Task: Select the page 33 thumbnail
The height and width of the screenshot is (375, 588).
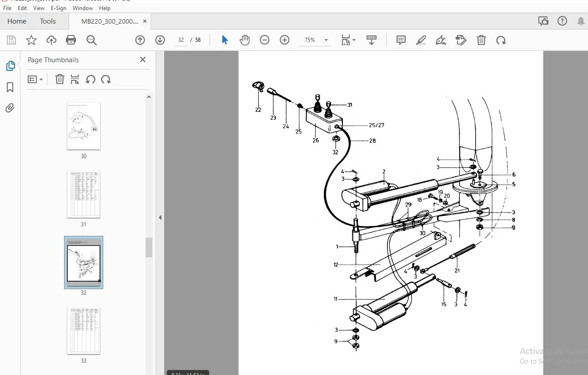Action: tap(84, 331)
